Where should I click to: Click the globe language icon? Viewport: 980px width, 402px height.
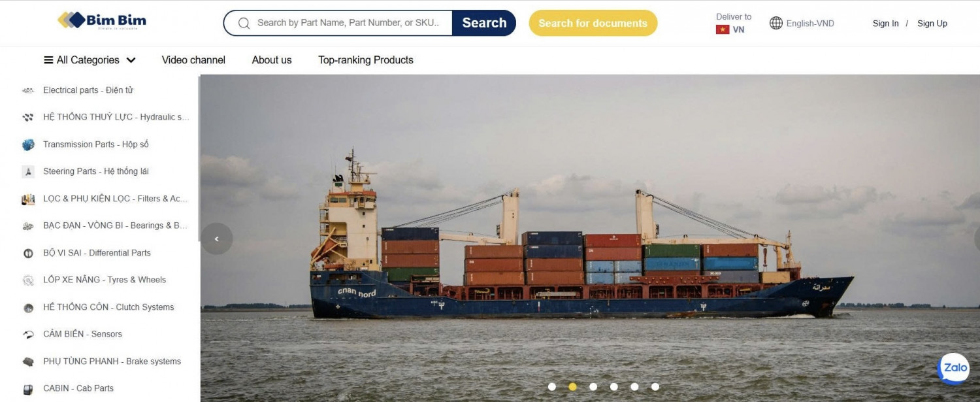click(776, 23)
